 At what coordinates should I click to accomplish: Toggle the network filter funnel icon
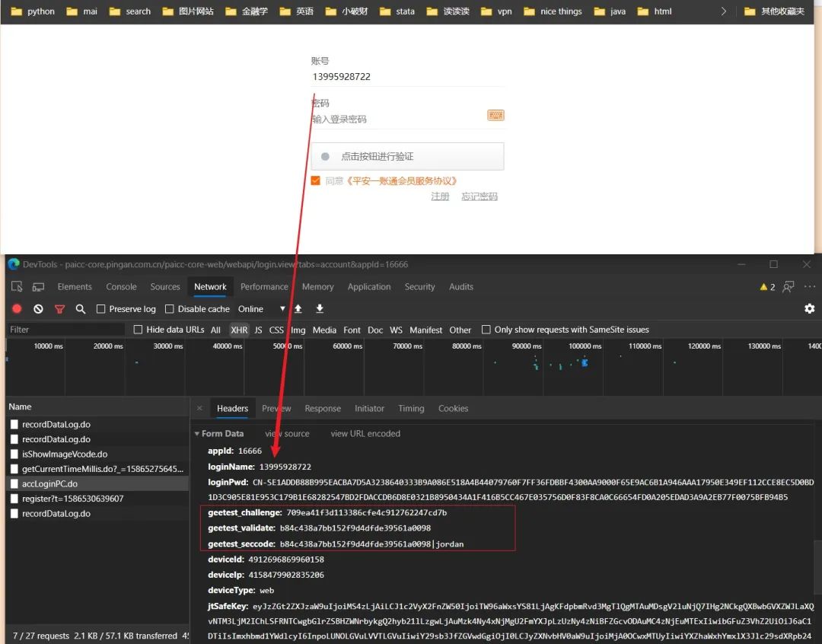click(60, 309)
